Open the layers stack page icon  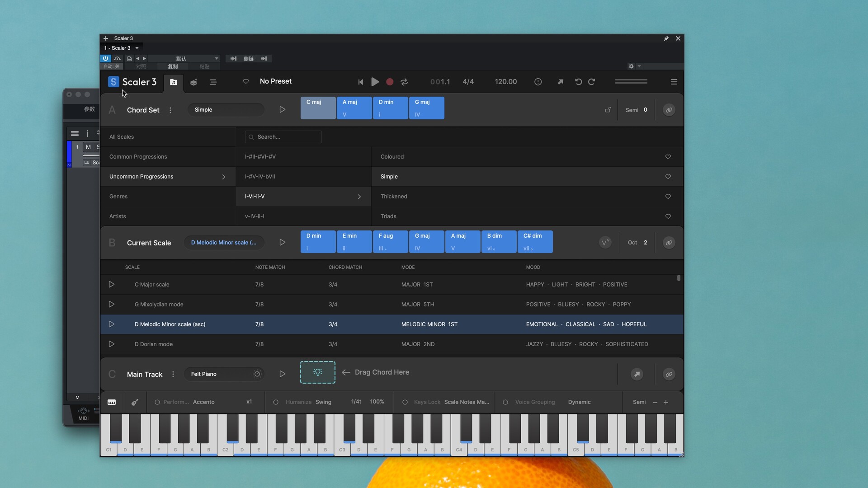193,82
